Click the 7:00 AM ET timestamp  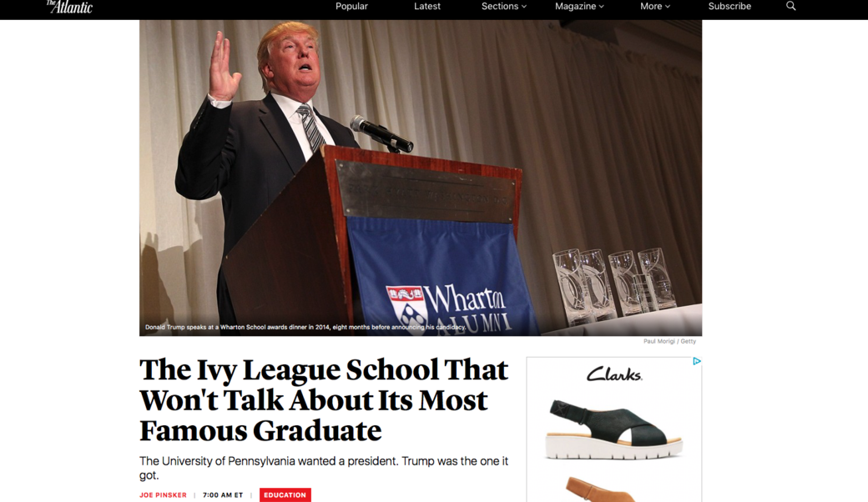click(223, 495)
